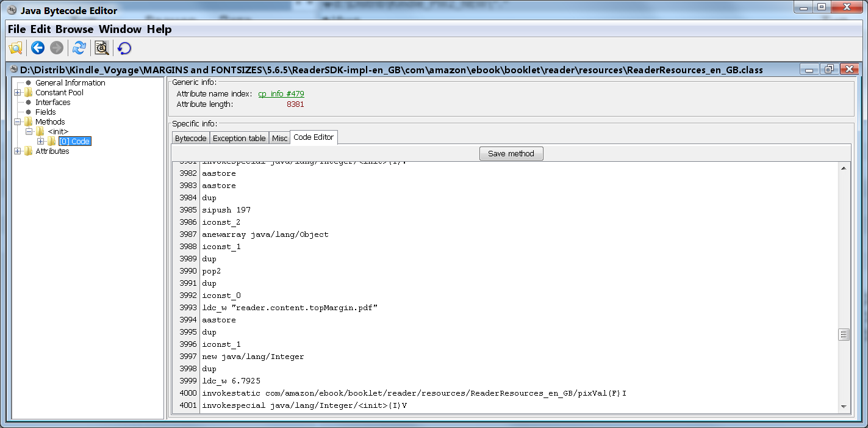The image size is (868, 428).
Task: Click the code editor scrollbar thumb
Action: 844,334
